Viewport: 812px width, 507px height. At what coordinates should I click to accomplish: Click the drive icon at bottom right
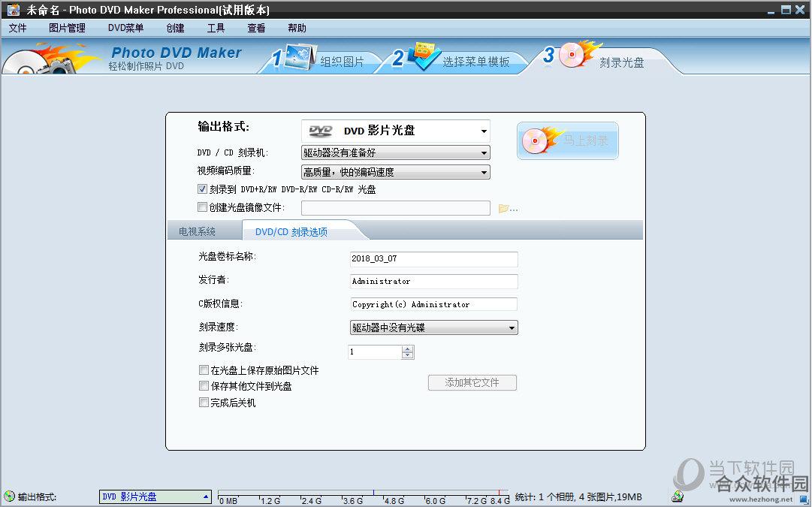(678, 497)
